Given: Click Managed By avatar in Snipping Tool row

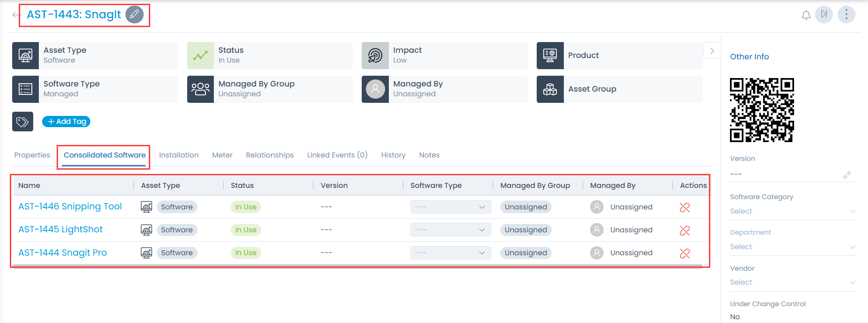Looking at the screenshot, I should (x=597, y=207).
